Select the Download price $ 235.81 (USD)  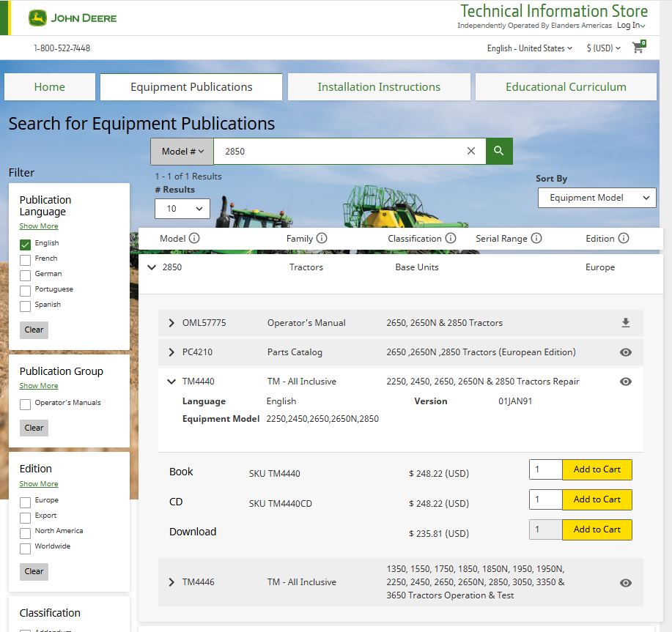439,534
